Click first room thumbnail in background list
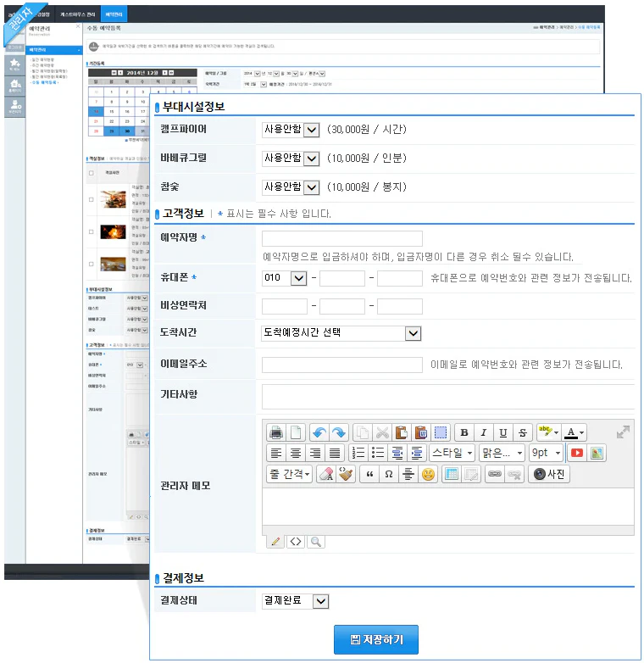Viewport: 644px width, 663px height. [x=113, y=199]
